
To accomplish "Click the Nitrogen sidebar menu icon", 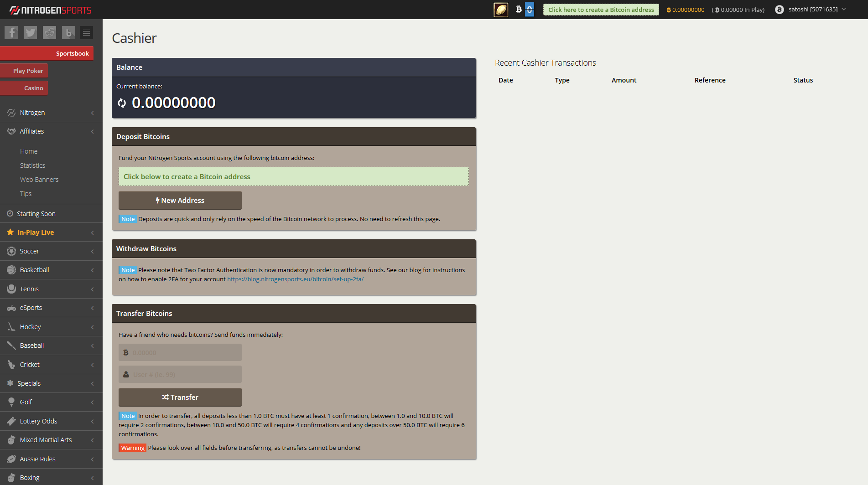I will point(11,113).
